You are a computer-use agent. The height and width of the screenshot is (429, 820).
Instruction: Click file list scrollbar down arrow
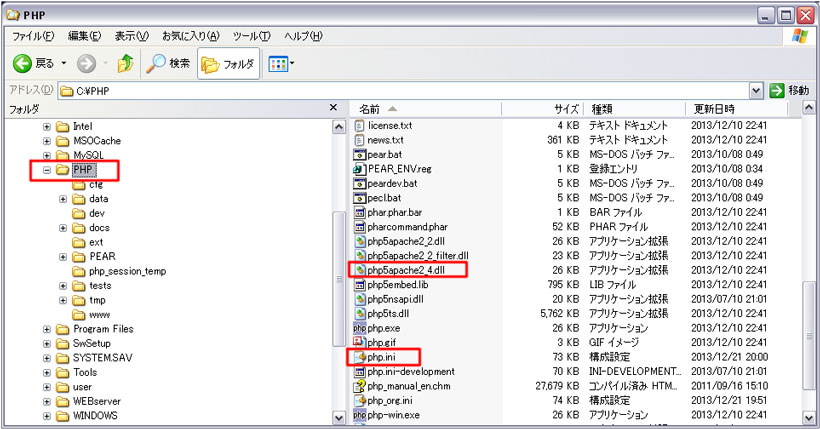coord(808,417)
